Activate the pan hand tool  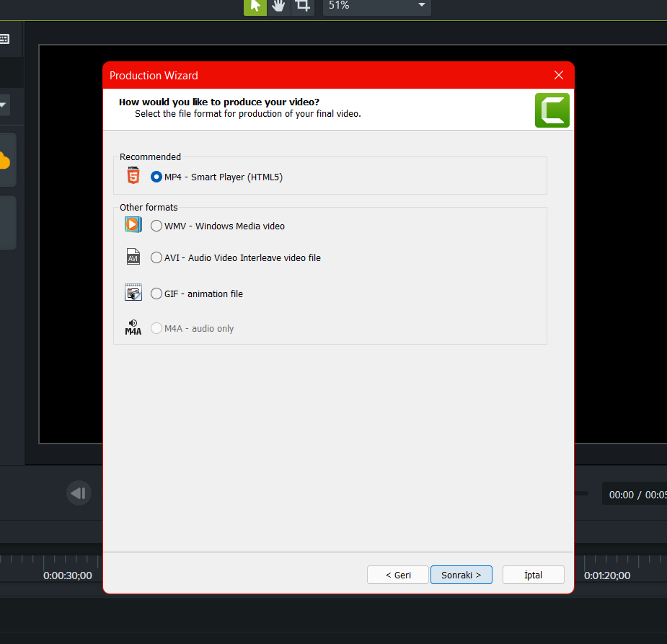pos(278,6)
